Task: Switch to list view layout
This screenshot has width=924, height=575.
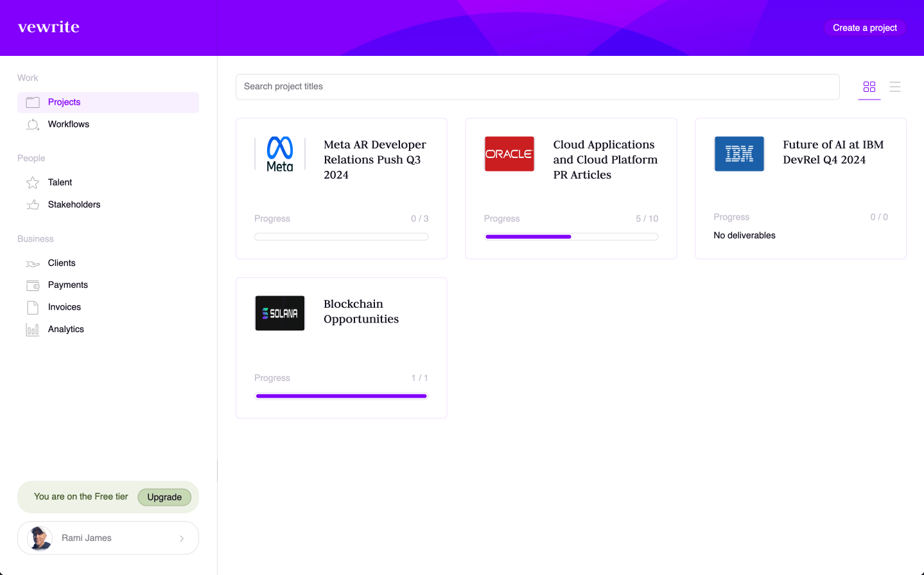Action: pos(895,87)
